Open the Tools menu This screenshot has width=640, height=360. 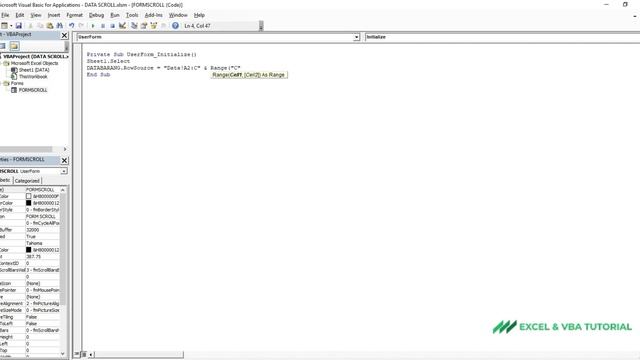point(132,15)
